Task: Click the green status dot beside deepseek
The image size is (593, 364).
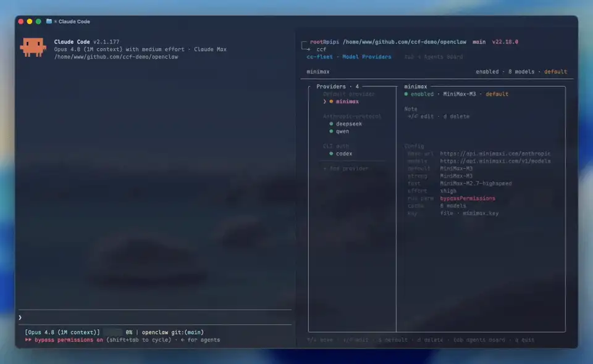Action: [x=331, y=124]
